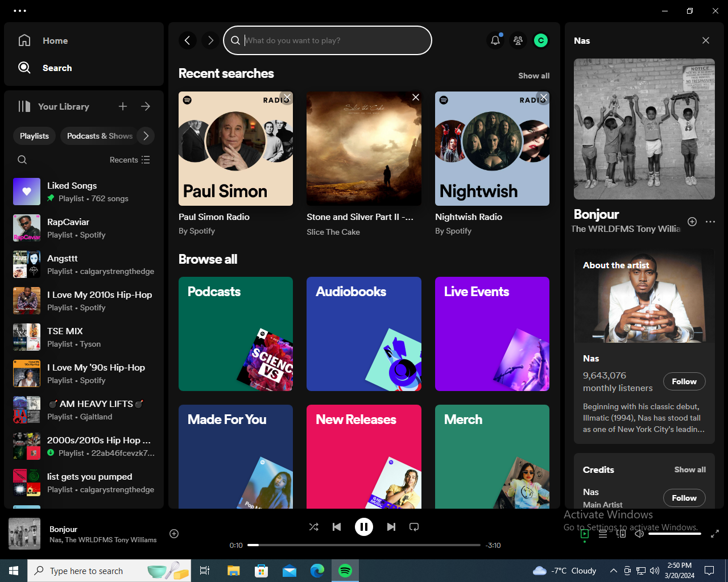Open the Nightwish Radio card

(x=492, y=164)
